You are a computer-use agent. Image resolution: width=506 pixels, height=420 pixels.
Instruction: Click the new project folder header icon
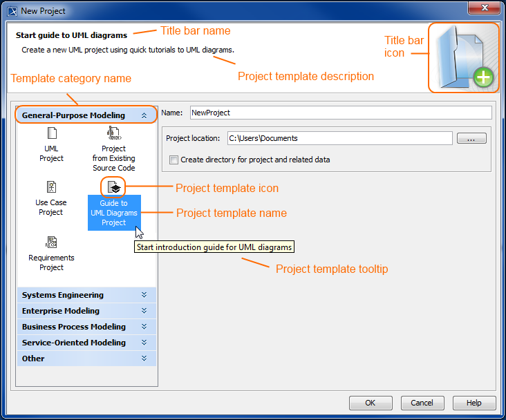[x=464, y=57]
